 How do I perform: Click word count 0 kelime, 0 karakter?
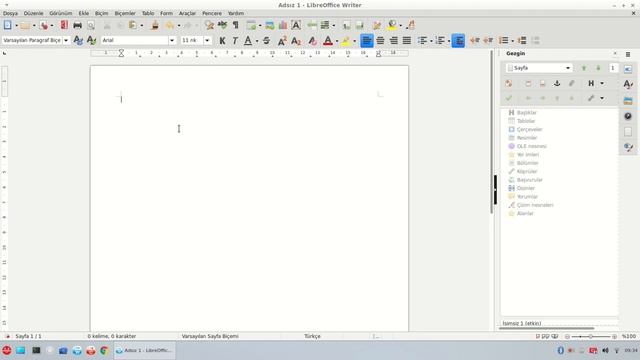(112, 336)
